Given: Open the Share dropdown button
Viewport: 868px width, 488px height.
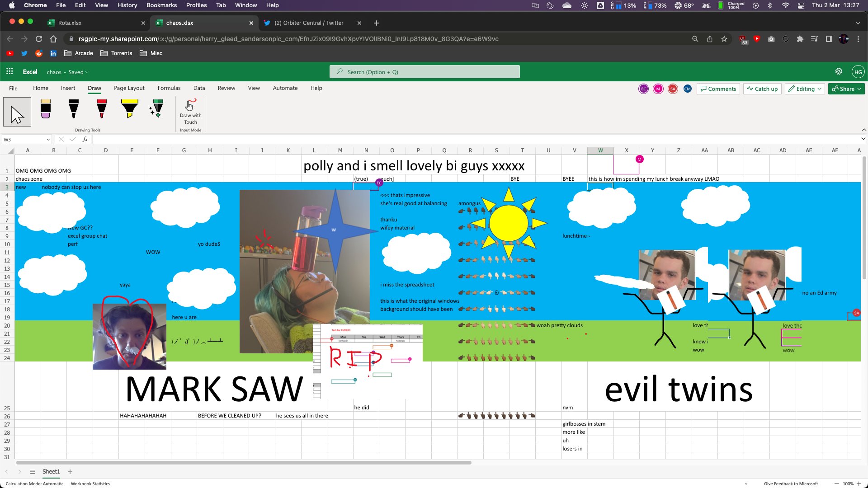Looking at the screenshot, I should (x=846, y=89).
